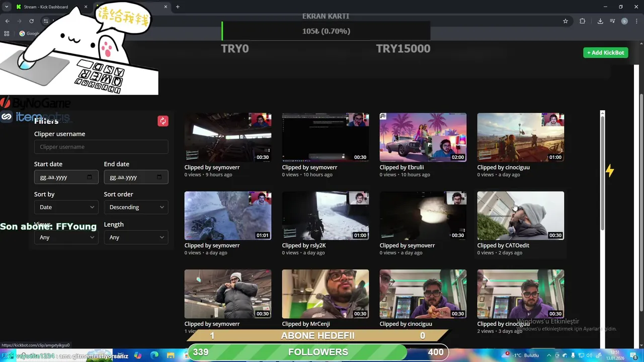644x362 pixels.
Task: Expand the Sort order Descending dropdown
Action: point(136,207)
